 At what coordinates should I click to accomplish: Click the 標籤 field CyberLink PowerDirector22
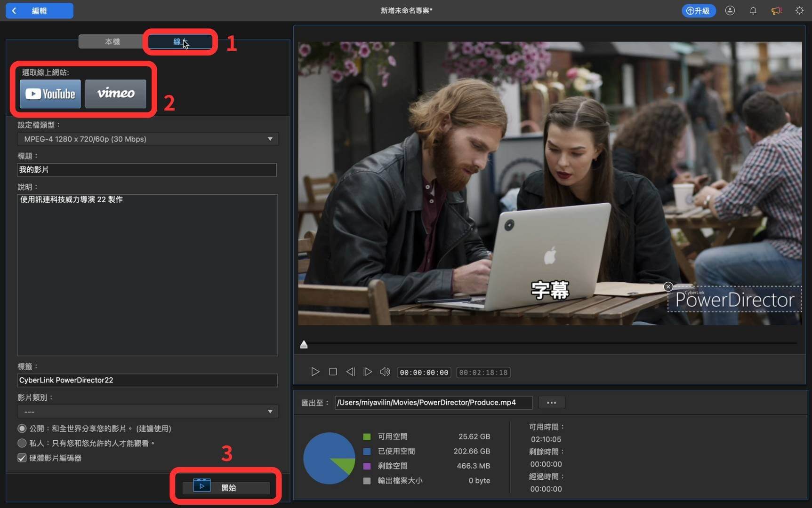tap(147, 380)
